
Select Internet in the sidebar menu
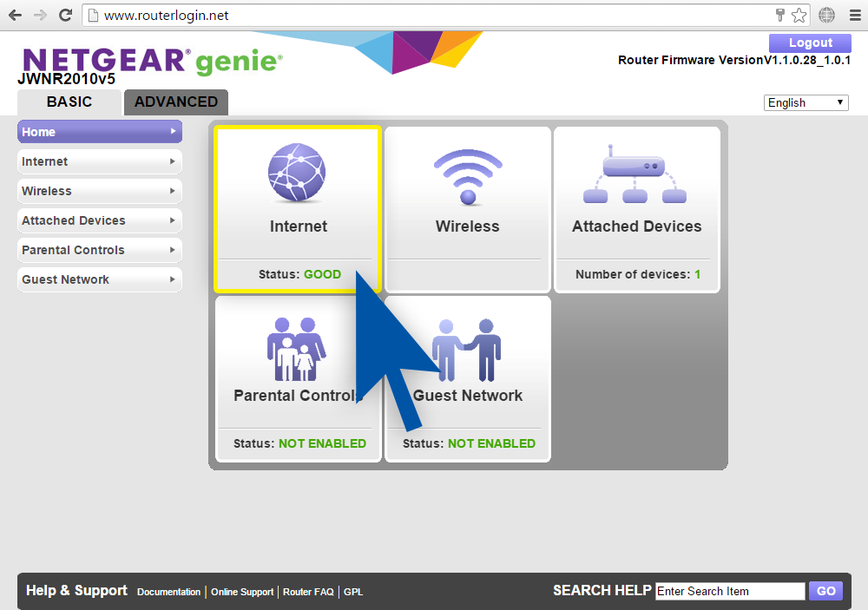(100, 161)
